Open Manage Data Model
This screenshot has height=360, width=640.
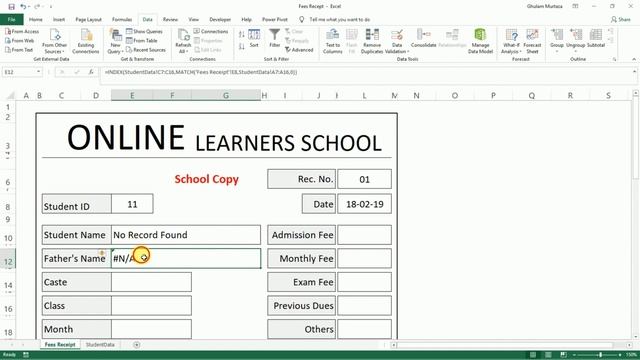click(x=480, y=41)
